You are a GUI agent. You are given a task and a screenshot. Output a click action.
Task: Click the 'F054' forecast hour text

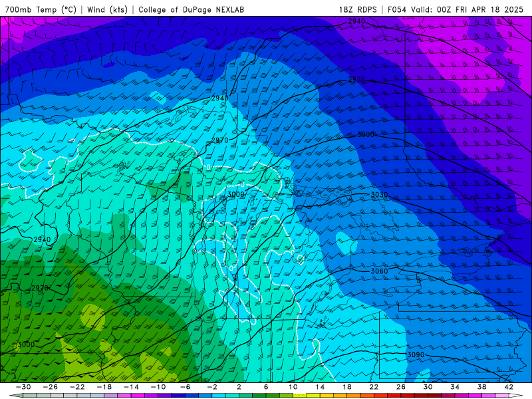coord(397,9)
